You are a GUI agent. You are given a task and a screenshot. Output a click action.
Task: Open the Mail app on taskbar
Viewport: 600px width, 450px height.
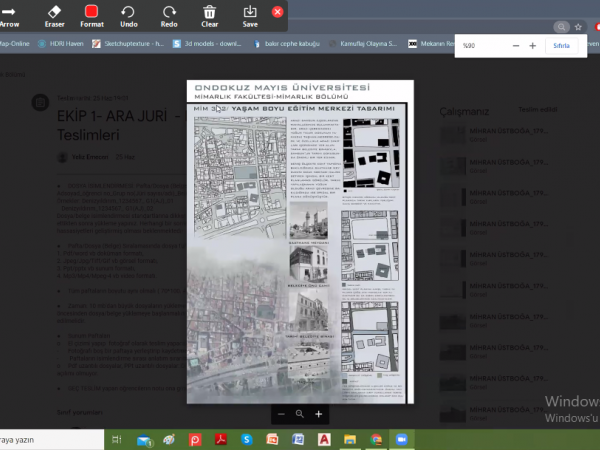[x=144, y=440]
